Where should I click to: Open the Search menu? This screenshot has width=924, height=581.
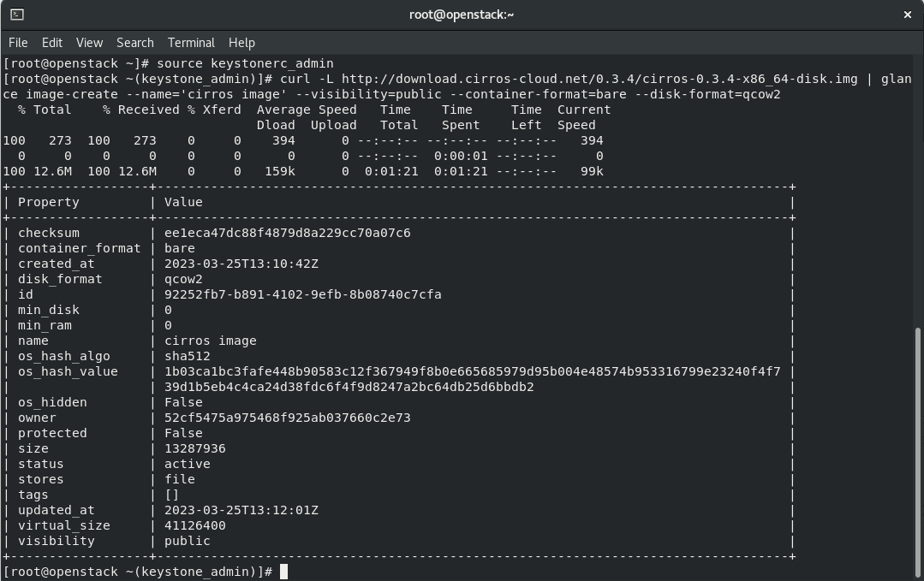[134, 42]
